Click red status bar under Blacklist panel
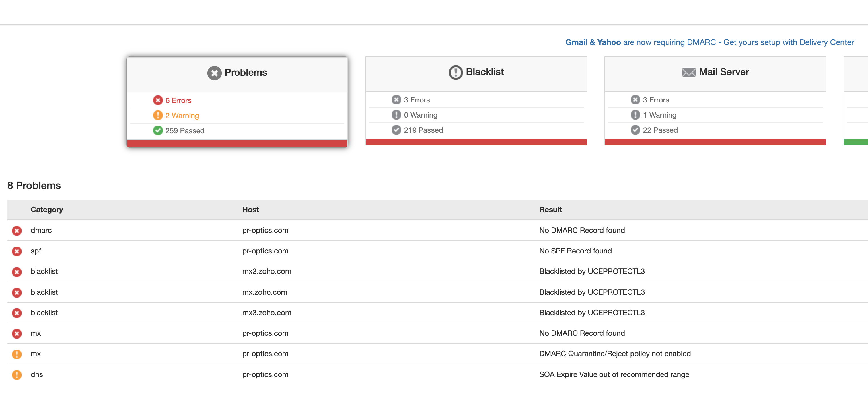Screen dimensions: 868x402 pos(476,142)
